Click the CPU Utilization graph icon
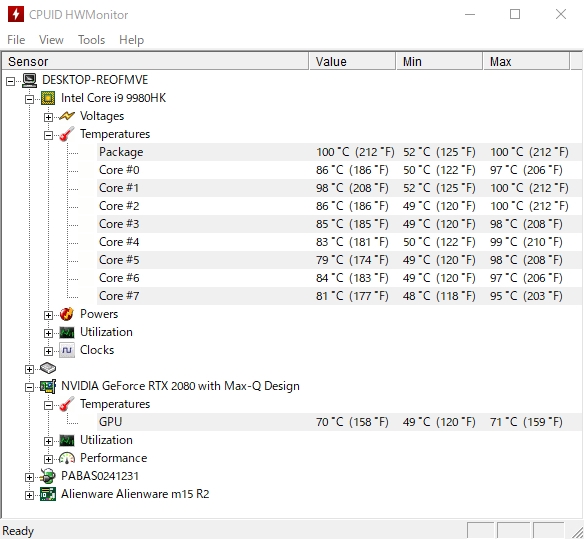 click(x=67, y=332)
